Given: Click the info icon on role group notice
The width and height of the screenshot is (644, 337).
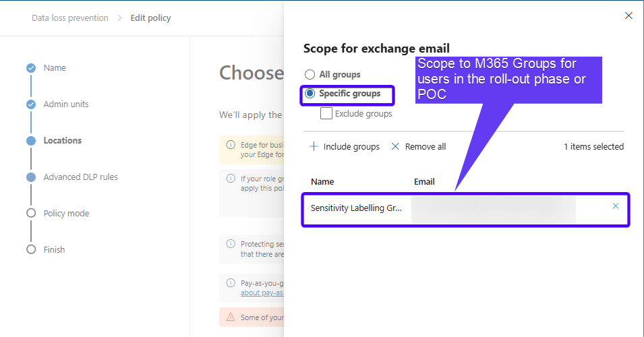Looking at the screenshot, I should point(231,178).
